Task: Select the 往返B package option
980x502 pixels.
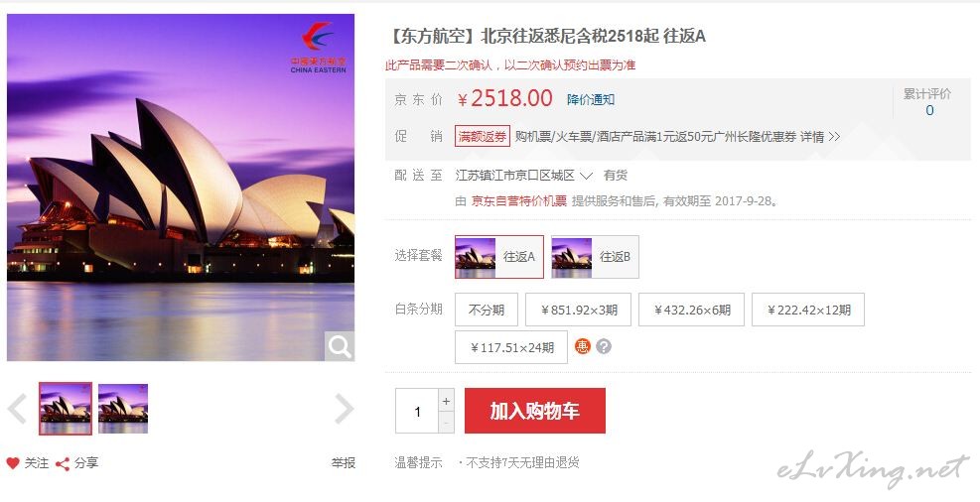Action: tap(595, 257)
